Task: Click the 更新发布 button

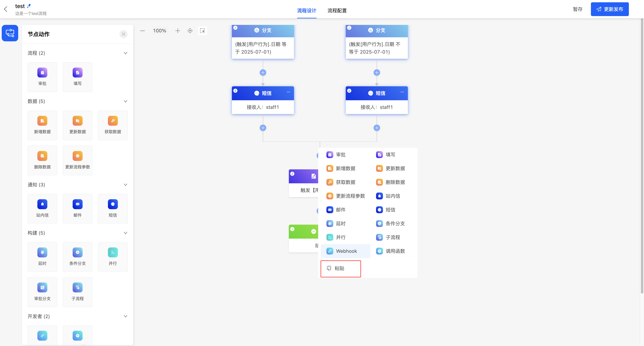Action: coord(609,9)
